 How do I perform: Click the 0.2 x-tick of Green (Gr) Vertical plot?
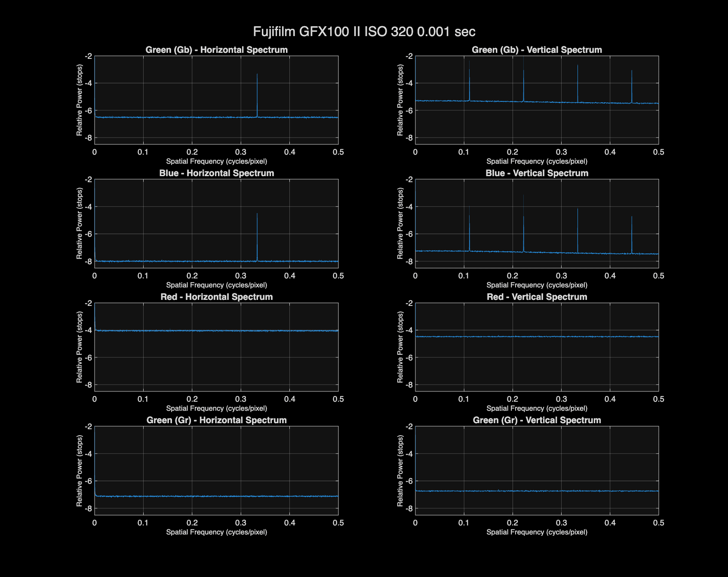[x=513, y=523]
